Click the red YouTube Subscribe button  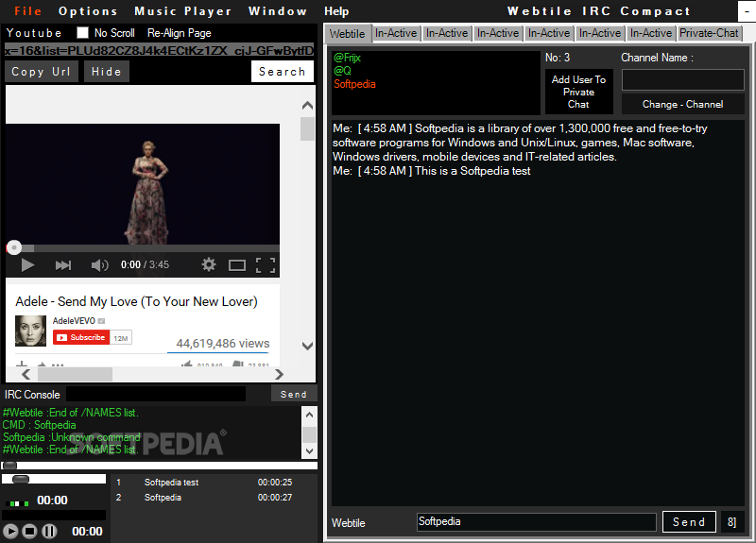(81, 337)
